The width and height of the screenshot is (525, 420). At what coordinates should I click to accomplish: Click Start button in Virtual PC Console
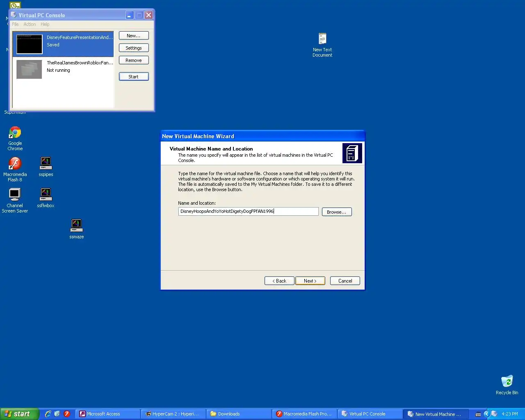pos(134,77)
